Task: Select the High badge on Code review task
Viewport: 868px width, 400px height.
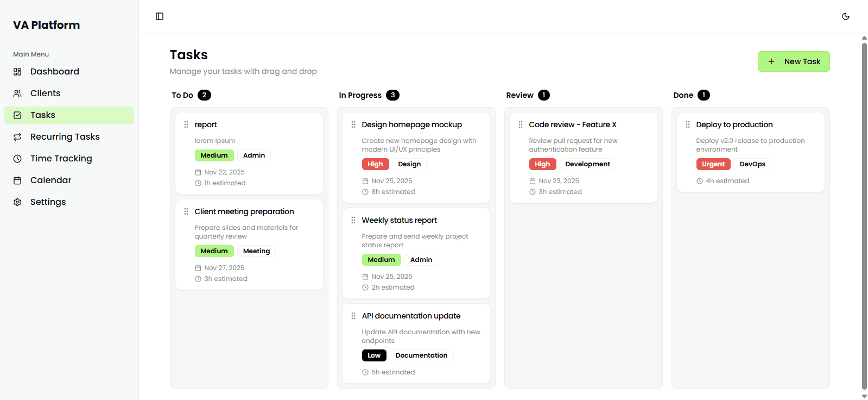Action: (x=542, y=164)
